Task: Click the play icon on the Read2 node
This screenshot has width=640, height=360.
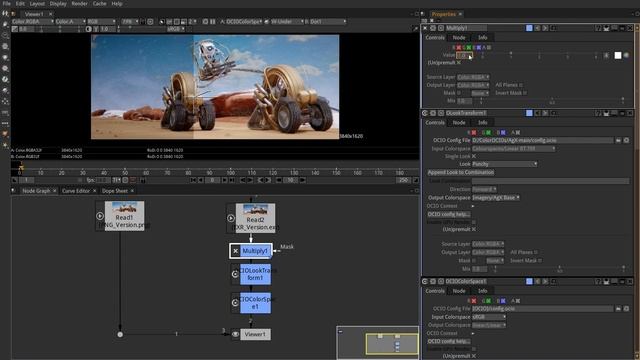Action: (x=231, y=218)
